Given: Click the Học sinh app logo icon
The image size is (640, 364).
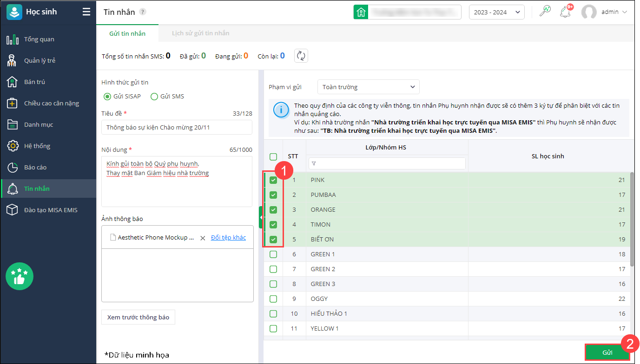Looking at the screenshot, I should point(14,12).
